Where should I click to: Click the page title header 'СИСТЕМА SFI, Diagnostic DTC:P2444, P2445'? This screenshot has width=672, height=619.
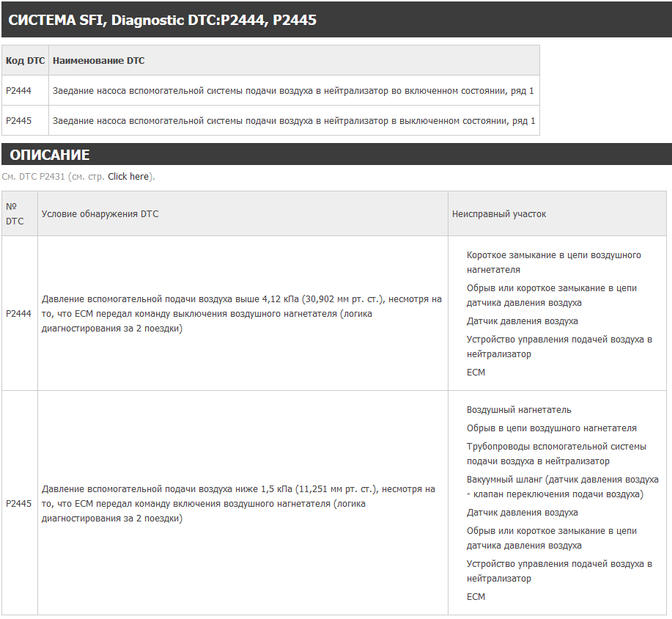point(163,20)
